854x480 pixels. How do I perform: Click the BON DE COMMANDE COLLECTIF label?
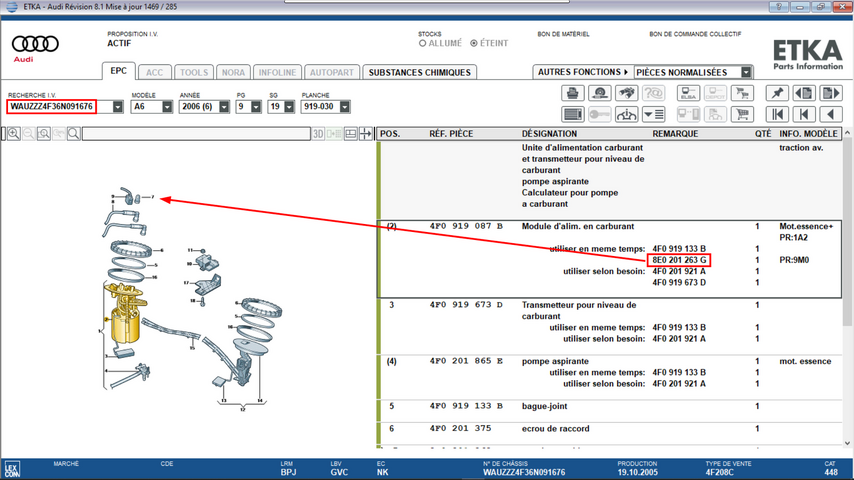pyautogui.click(x=695, y=34)
